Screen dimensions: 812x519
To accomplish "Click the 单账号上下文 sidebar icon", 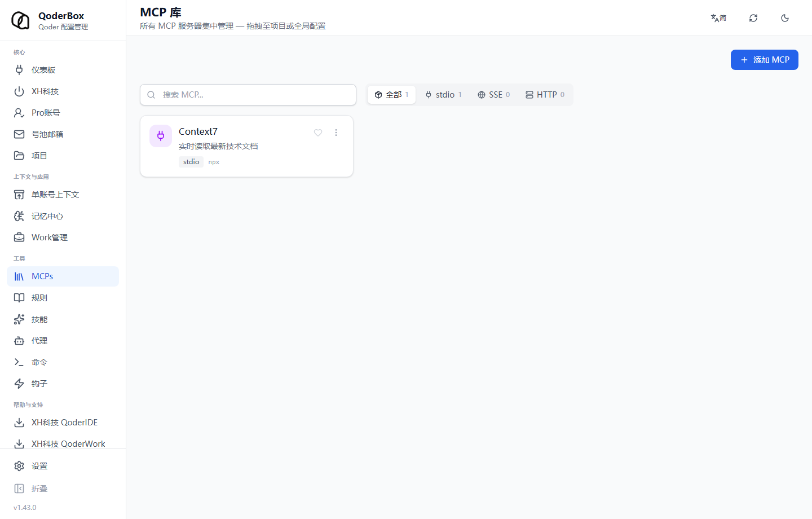I will [19, 195].
